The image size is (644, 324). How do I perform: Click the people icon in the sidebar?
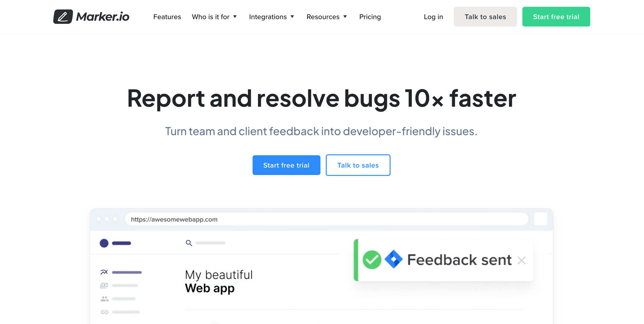[x=104, y=299]
